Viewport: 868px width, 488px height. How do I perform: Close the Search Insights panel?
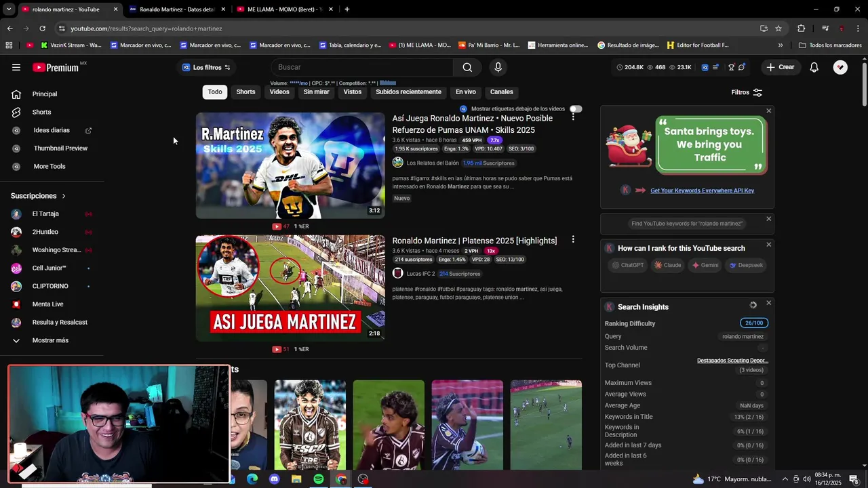(768, 303)
